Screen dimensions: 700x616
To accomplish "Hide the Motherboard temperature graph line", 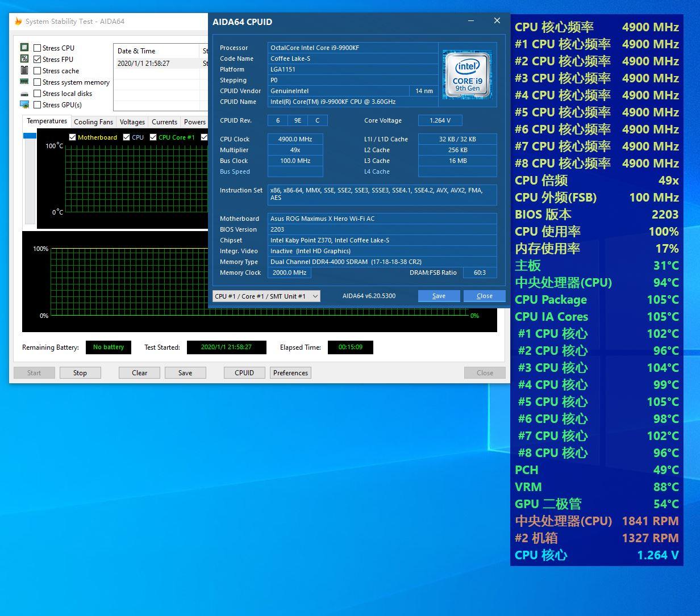I will 72,137.
